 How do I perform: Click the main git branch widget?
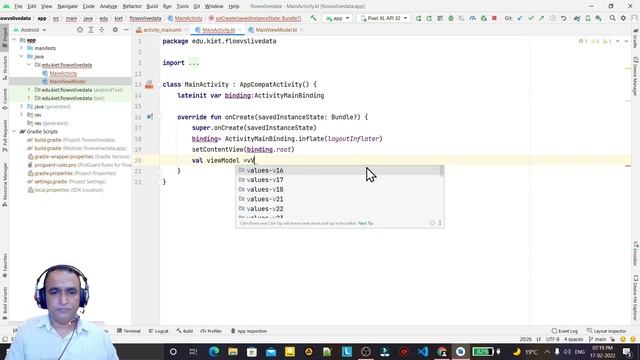point(598,339)
